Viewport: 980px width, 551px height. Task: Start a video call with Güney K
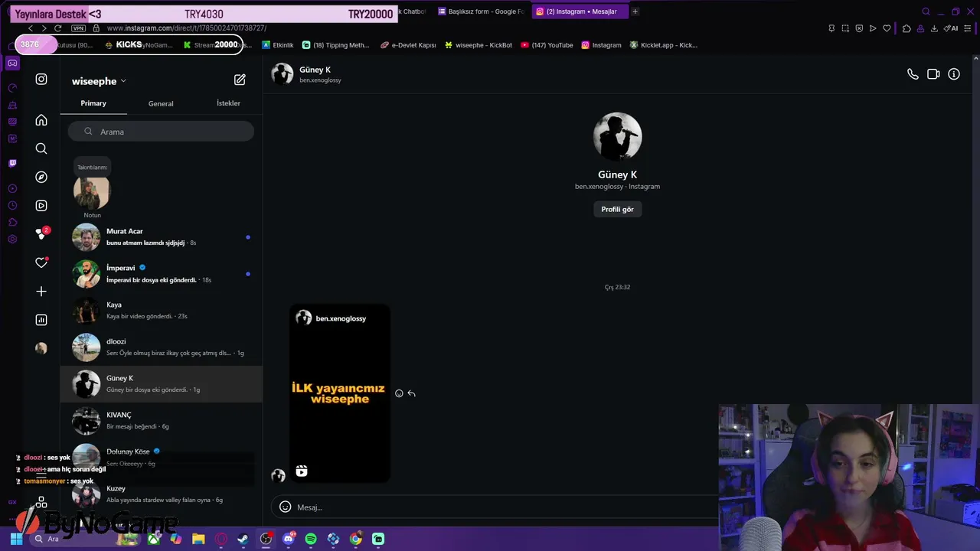click(933, 74)
